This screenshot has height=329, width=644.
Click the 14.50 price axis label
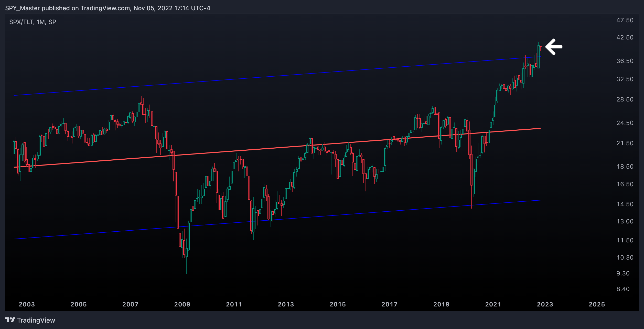point(625,204)
